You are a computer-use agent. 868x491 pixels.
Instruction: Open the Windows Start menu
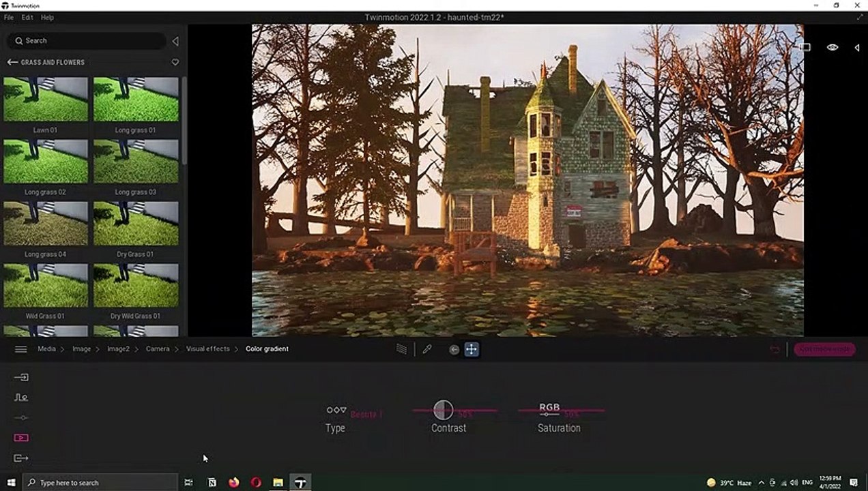[11, 483]
